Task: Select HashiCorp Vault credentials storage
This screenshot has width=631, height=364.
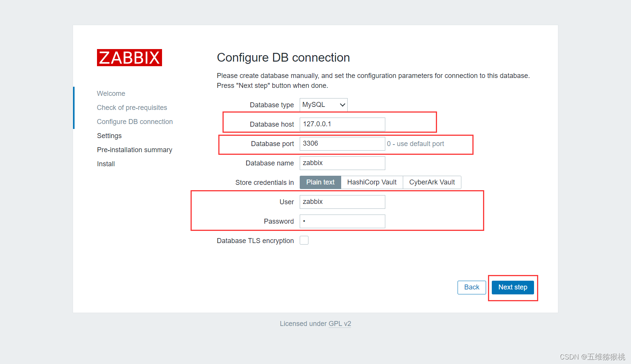Action: [372, 182]
